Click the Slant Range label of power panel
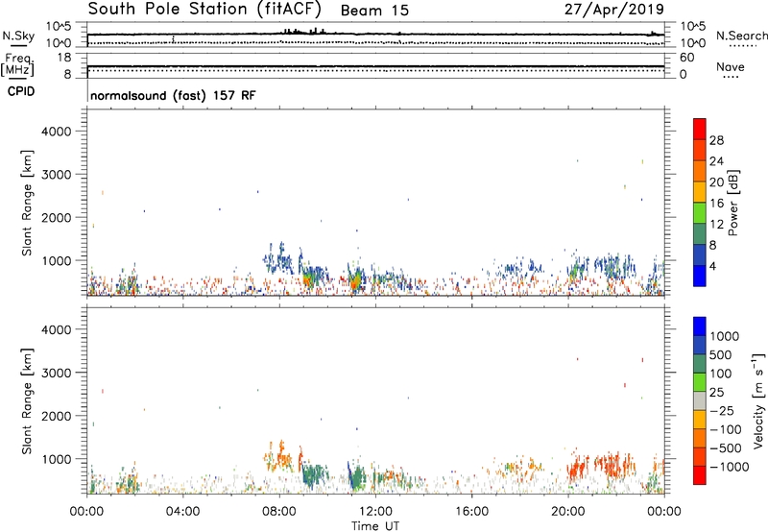The height and width of the screenshot is (532, 768). (x=27, y=203)
